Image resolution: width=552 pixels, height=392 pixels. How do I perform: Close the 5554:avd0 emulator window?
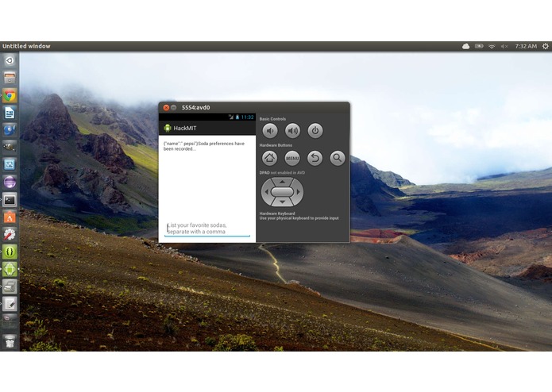click(x=166, y=108)
